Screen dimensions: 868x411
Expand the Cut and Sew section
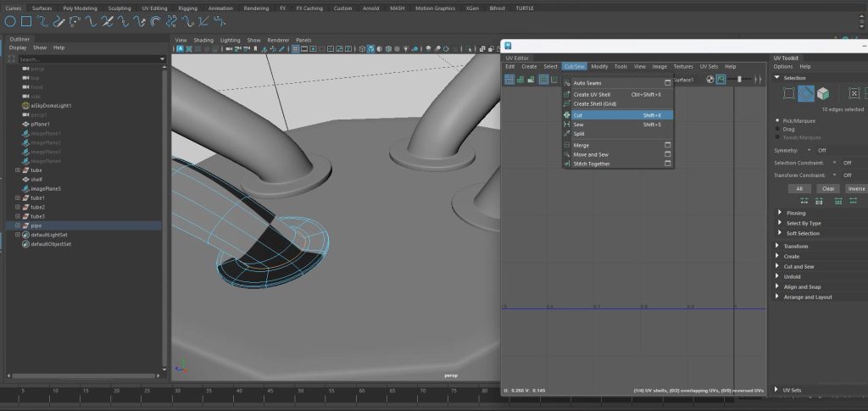(x=777, y=267)
